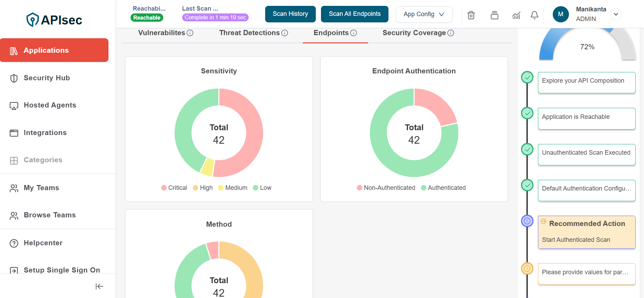Click the analytics chart icon in header
Image resolution: width=644 pixels, height=298 pixels.
click(516, 15)
